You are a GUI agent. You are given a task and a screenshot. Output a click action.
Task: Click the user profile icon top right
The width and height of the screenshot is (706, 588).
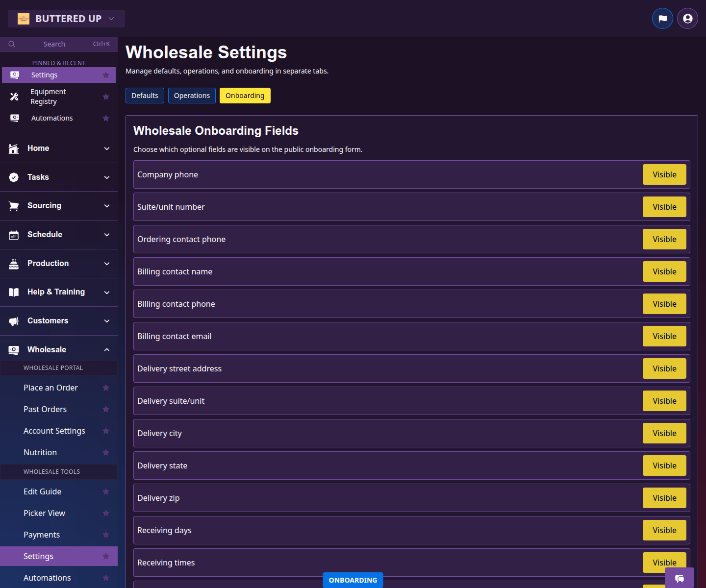point(687,18)
